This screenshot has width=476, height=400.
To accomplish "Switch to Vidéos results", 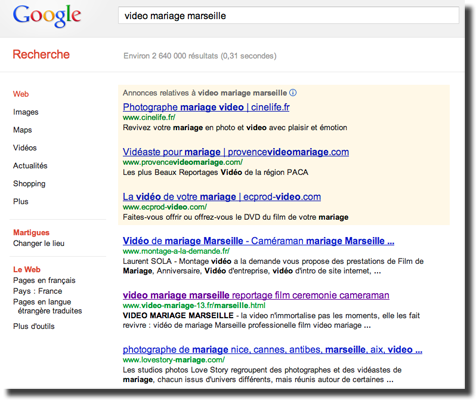I will [x=25, y=148].
